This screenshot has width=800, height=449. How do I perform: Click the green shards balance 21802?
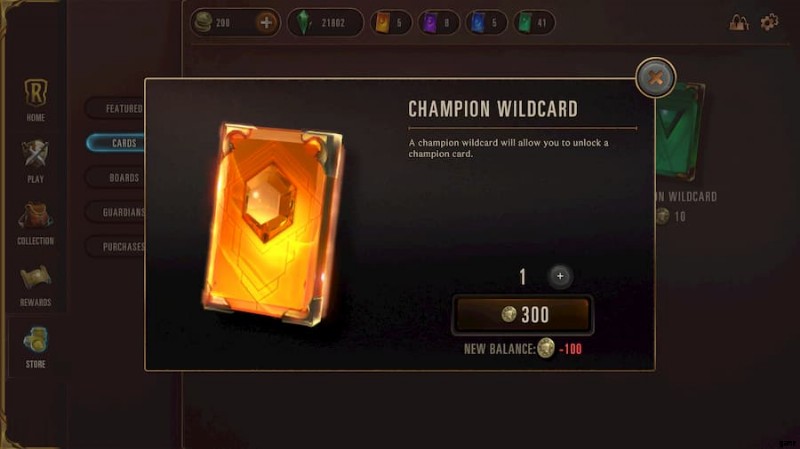pos(325,22)
